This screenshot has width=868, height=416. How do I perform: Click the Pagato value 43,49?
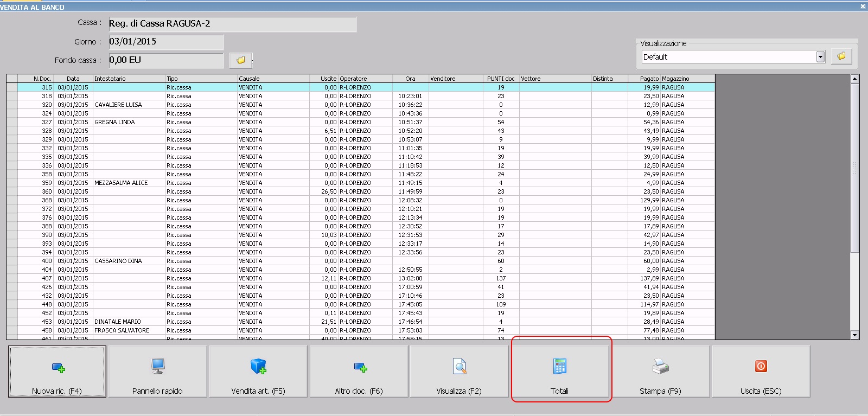click(651, 131)
